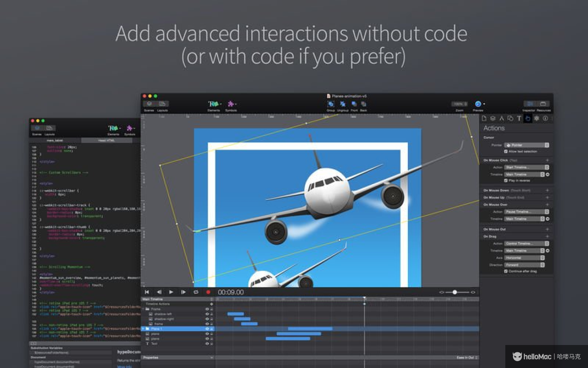This screenshot has height=368, width=588.
Task: Add an On Mouse Out action
Action: [x=547, y=229]
